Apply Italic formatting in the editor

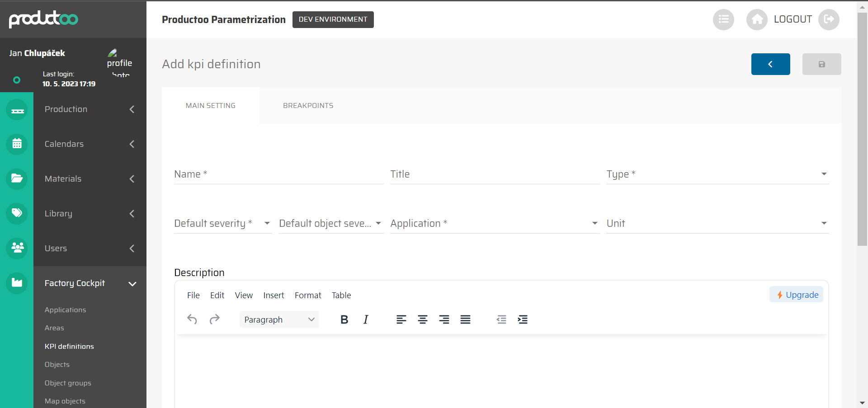coord(365,319)
